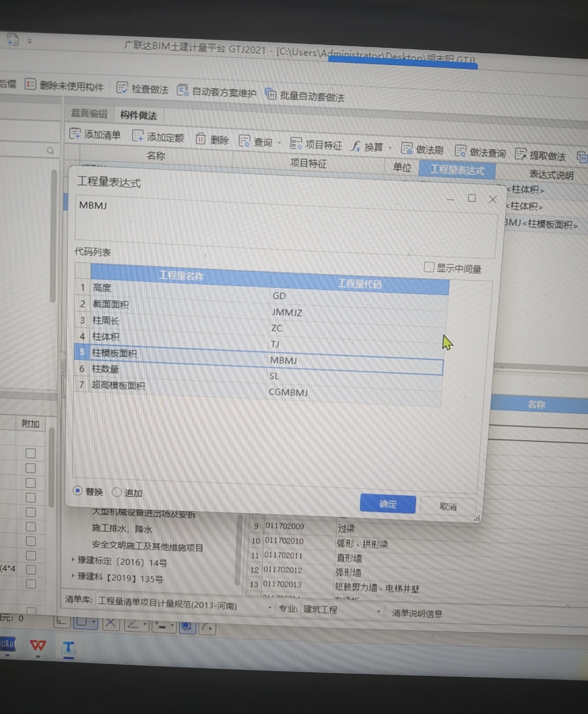Click the 删除未使用构件 toolbar icon
588x714 pixels.
coord(30,84)
